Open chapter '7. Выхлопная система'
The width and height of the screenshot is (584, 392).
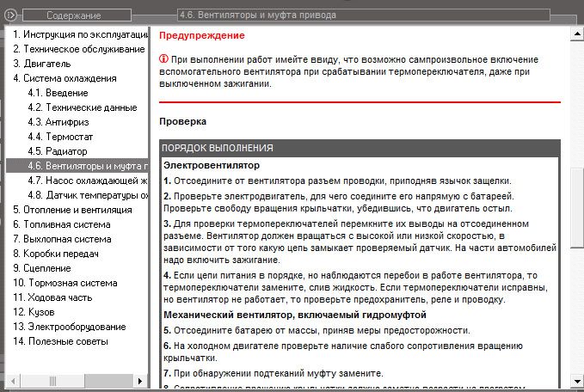pyautogui.click(x=62, y=239)
